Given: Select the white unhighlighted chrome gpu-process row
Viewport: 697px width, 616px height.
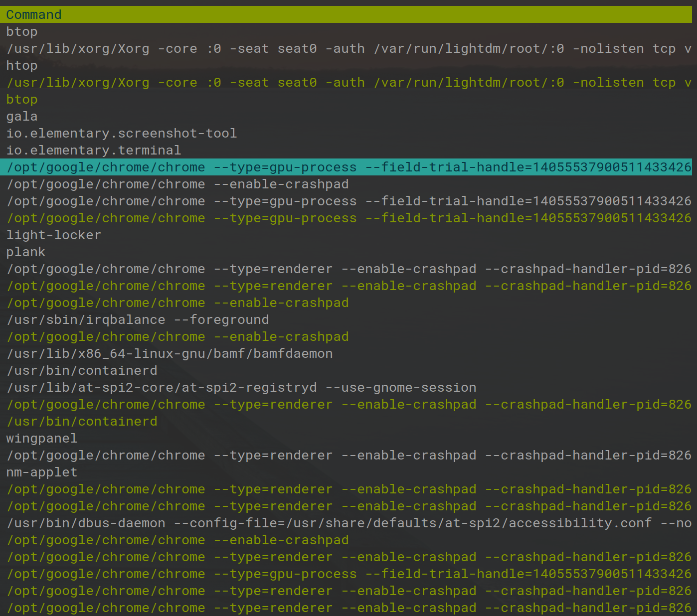Looking at the screenshot, I should point(346,201).
